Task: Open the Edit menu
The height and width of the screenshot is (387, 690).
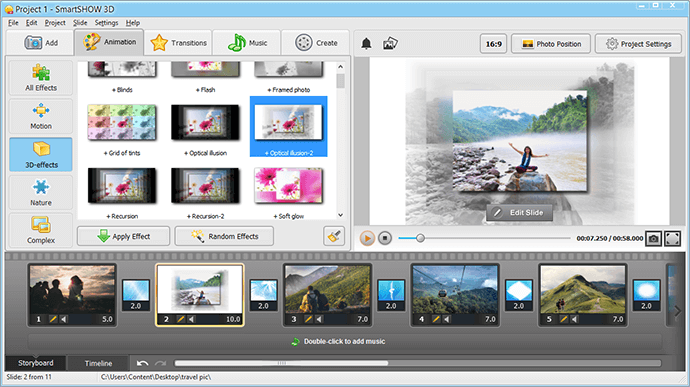Action: tap(31, 22)
